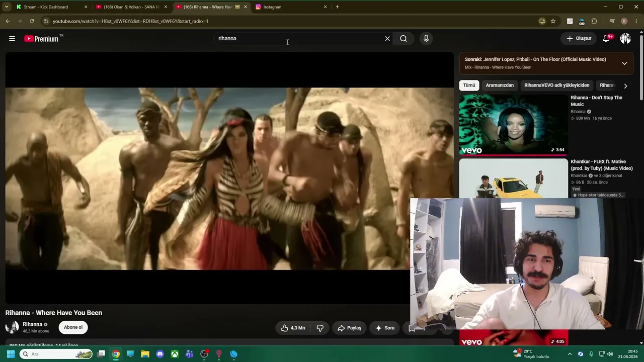The image size is (644, 362).
Task: Reload the YouTube page
Action: click(32, 21)
